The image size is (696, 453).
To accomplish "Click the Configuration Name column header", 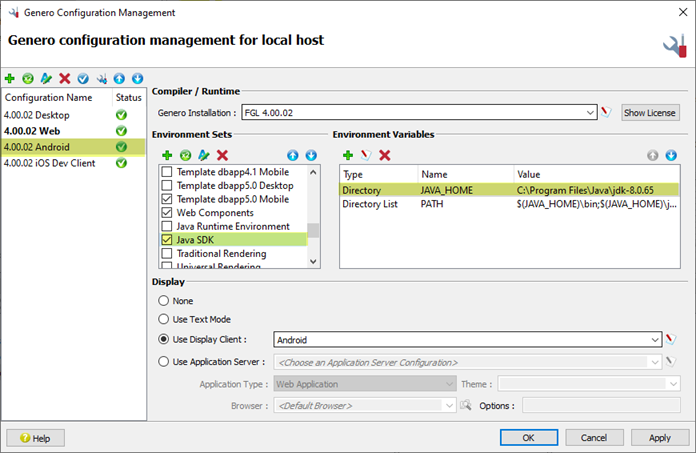I will (x=57, y=97).
